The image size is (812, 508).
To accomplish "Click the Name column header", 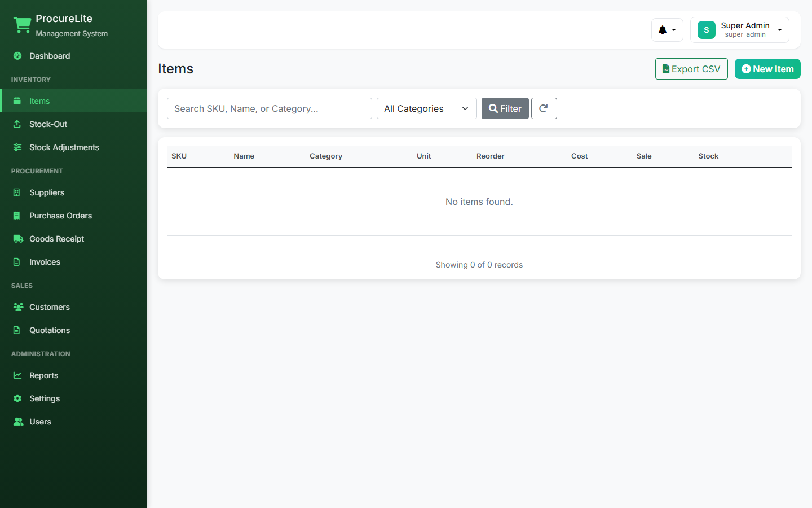I will [244, 156].
